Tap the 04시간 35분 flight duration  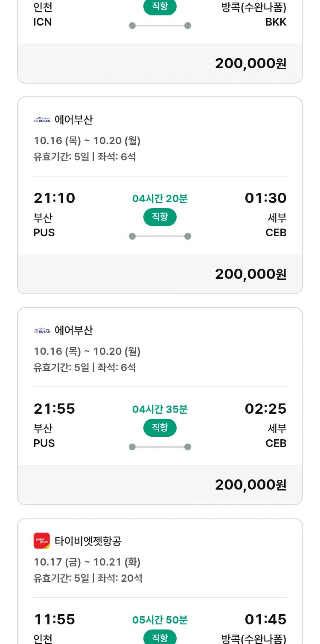[x=160, y=409]
